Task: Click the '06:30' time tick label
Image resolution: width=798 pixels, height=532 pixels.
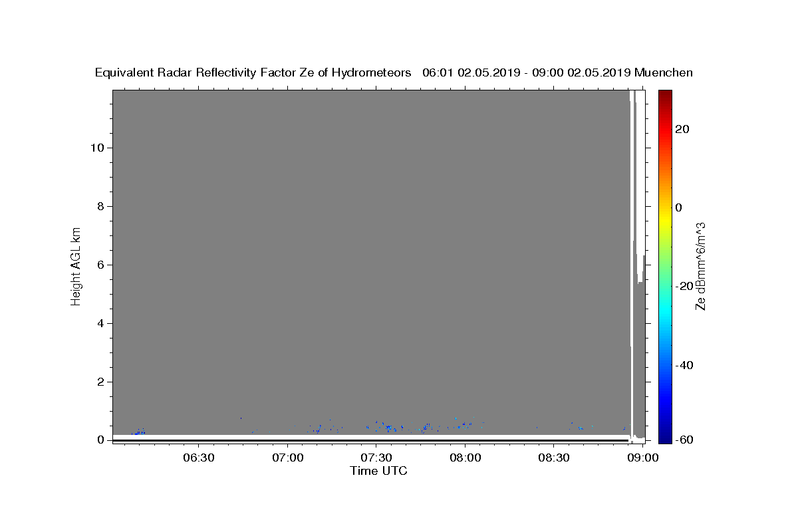Action: coord(199,458)
